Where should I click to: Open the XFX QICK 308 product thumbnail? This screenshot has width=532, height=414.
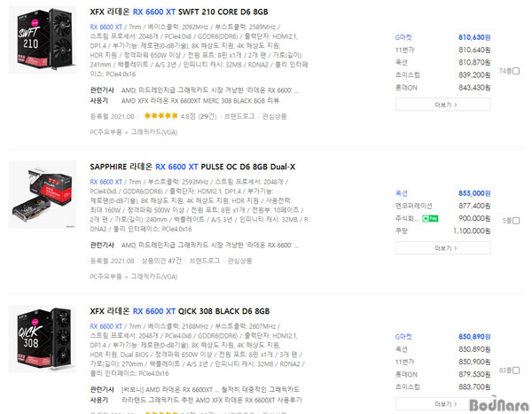click(x=43, y=339)
